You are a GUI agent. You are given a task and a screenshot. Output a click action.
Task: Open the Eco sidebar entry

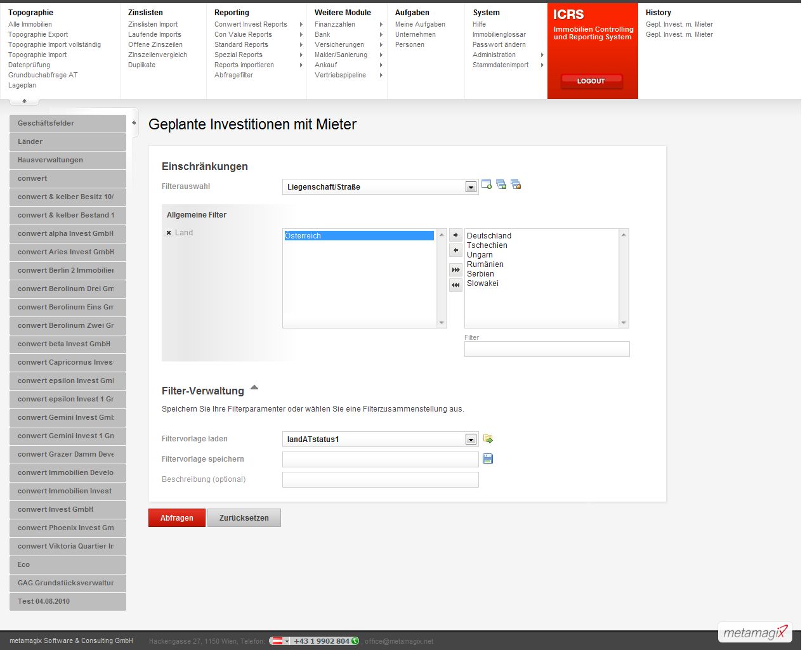click(68, 564)
